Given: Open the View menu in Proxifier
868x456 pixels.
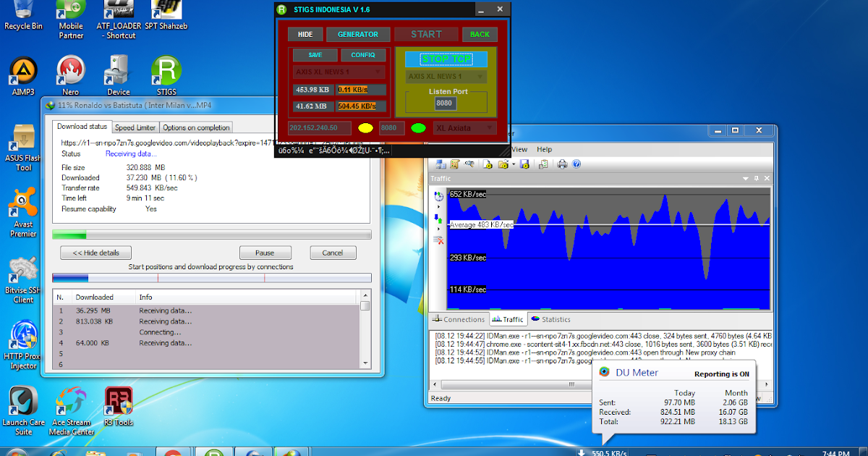Looking at the screenshot, I should point(521,149).
